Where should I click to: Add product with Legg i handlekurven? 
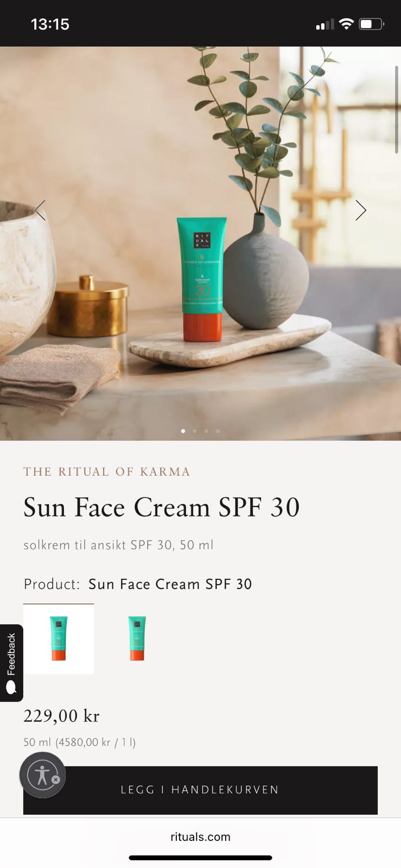(200, 790)
